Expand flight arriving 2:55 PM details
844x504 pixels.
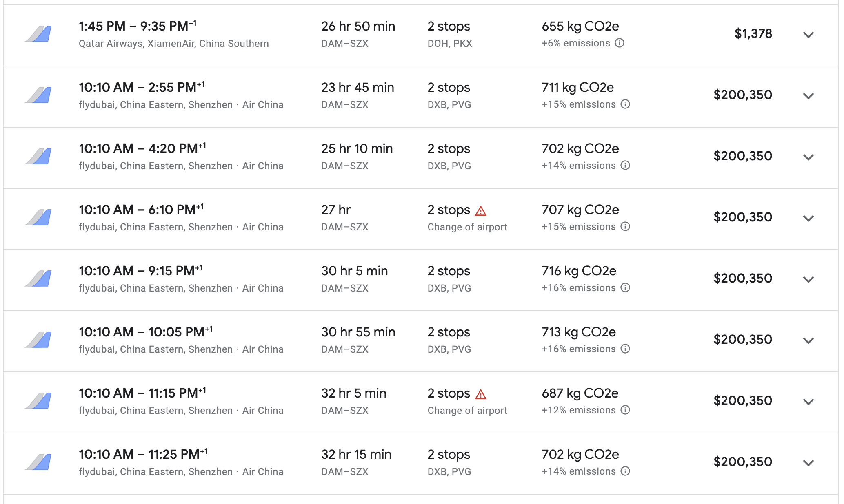[808, 96]
